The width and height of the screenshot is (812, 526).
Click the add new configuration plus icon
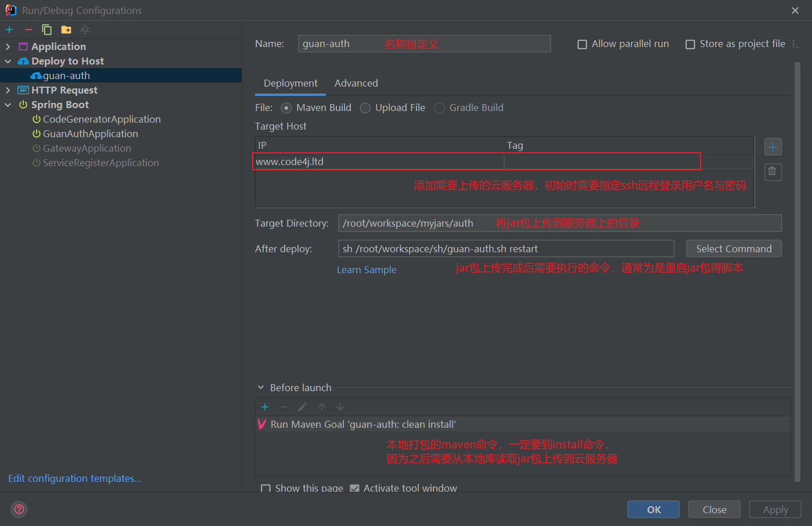(x=9, y=30)
